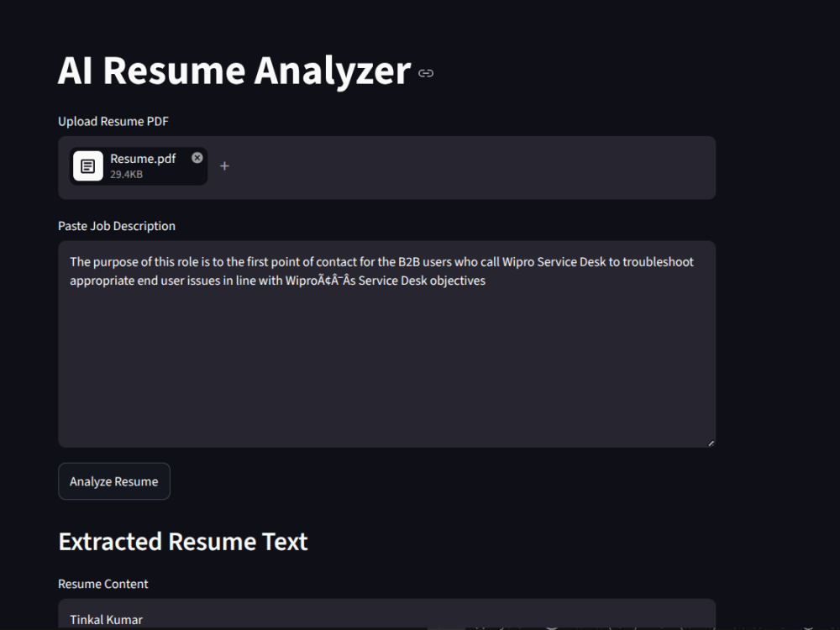
Task: Click the Analyze Resume button
Action: coord(114,481)
